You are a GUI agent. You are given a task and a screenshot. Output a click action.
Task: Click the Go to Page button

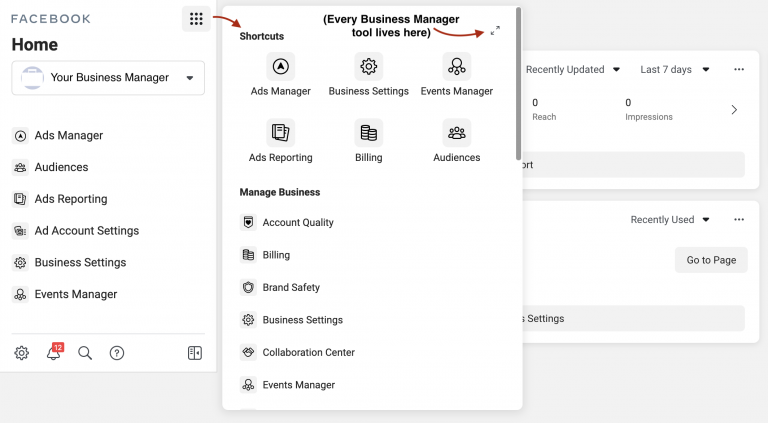click(x=711, y=260)
